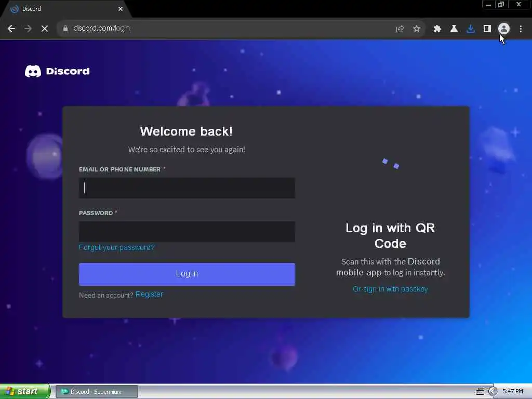Open the browser three-dot menu
The width and height of the screenshot is (532, 399).
tap(521, 29)
